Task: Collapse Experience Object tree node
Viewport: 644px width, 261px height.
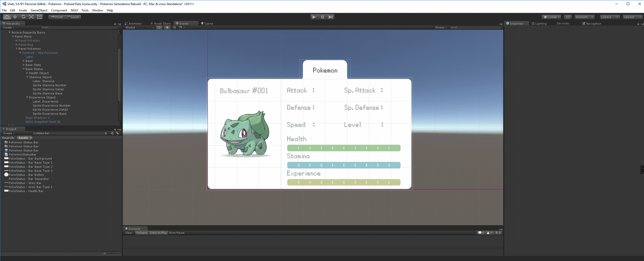Action: [27, 97]
